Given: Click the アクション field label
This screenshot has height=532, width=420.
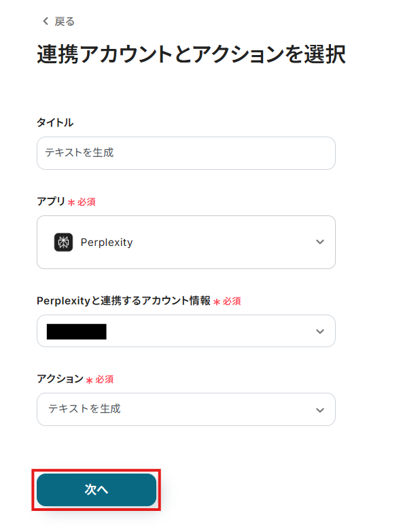Looking at the screenshot, I should pyautogui.click(x=60, y=379).
